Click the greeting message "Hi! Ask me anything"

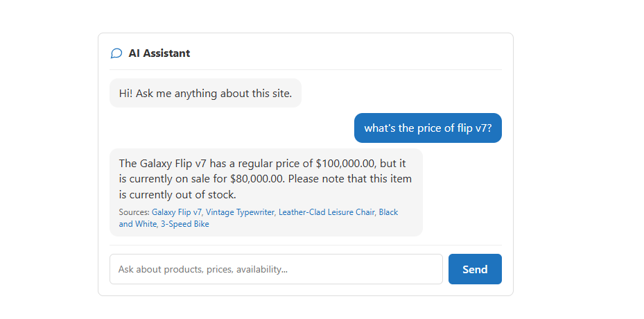[205, 94]
